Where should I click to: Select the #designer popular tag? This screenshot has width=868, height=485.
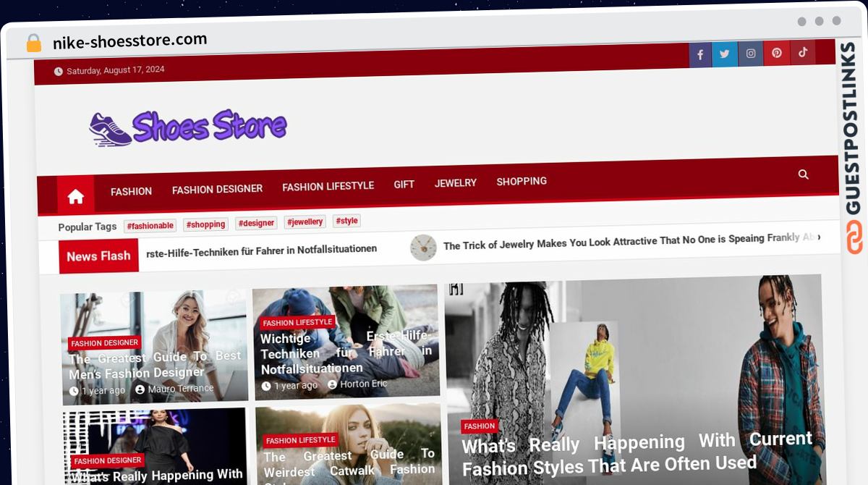256,223
